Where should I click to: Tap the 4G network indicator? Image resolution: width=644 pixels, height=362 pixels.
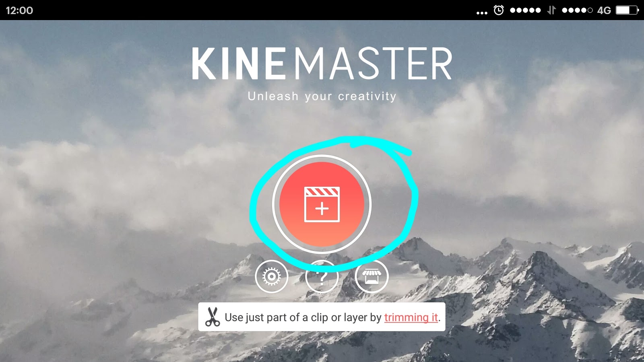(x=604, y=10)
